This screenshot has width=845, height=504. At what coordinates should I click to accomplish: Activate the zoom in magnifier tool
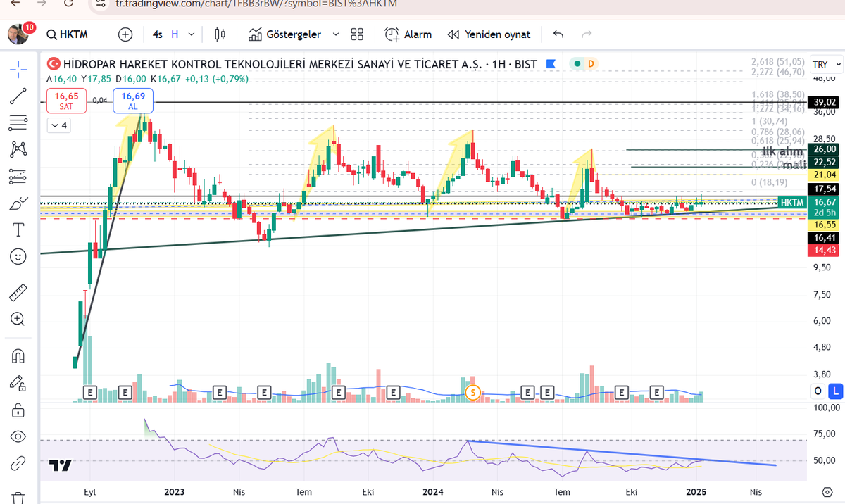(18, 319)
